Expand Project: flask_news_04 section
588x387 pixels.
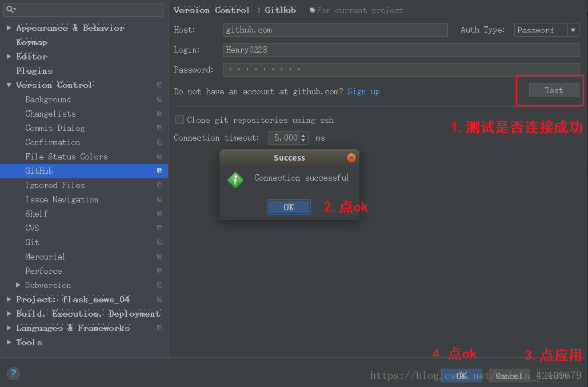(9, 299)
